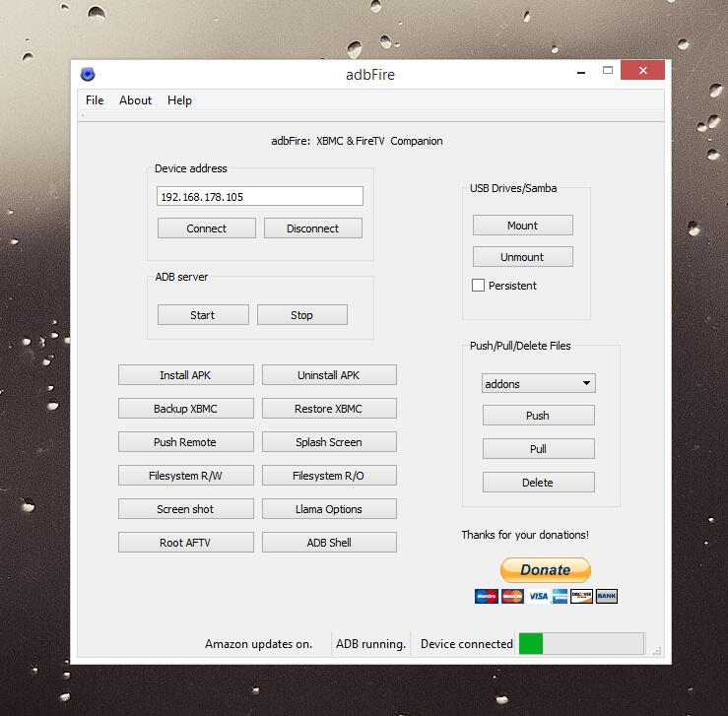
Task: Click Backup XBMC button
Action: click(186, 409)
